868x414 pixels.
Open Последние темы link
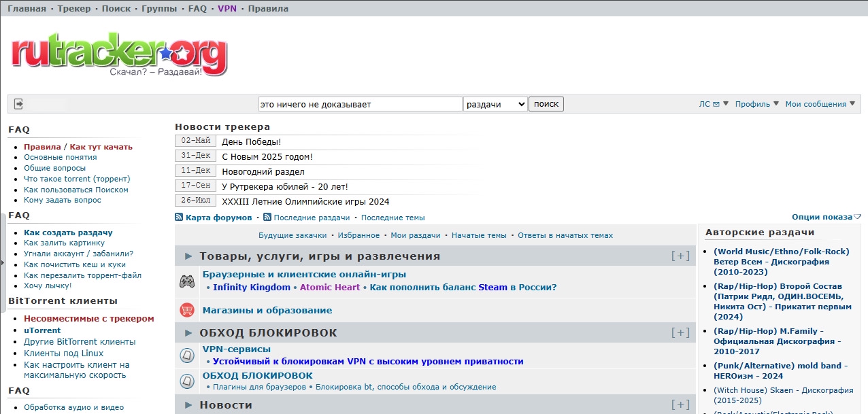point(393,218)
